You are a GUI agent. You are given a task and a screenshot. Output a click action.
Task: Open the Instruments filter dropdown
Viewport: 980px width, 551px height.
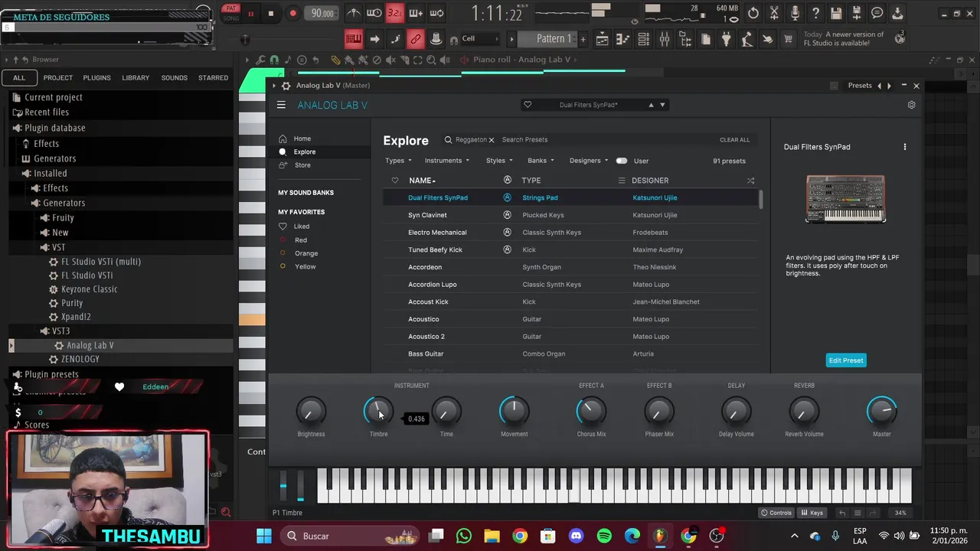pyautogui.click(x=447, y=161)
